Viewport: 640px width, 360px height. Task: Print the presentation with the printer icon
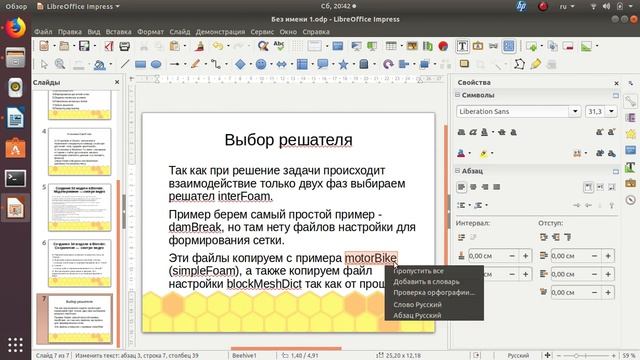pos(124,46)
